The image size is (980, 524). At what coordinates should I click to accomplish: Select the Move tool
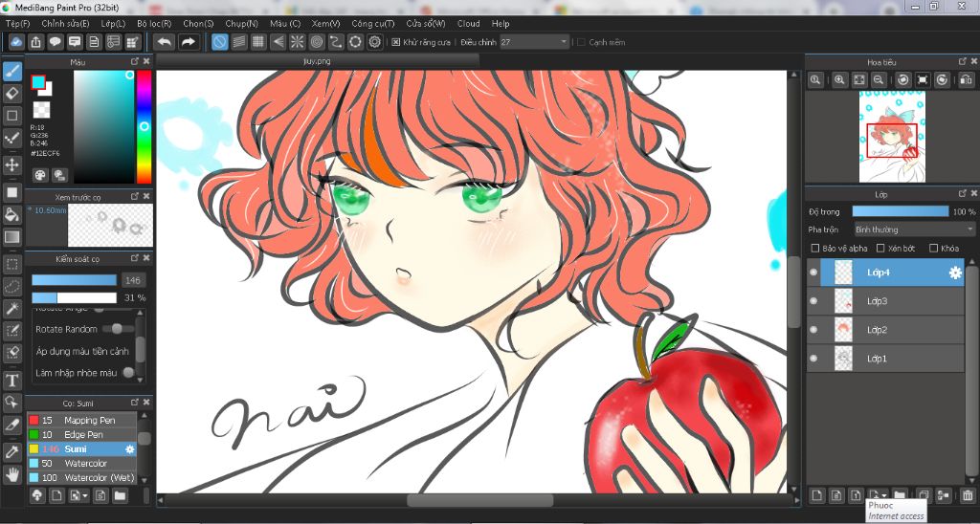[11, 164]
